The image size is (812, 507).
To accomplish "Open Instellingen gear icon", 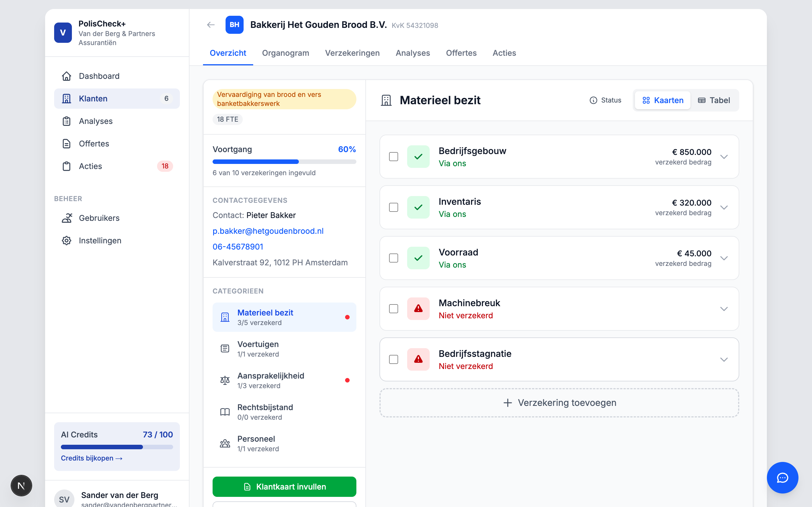I will coord(67,241).
